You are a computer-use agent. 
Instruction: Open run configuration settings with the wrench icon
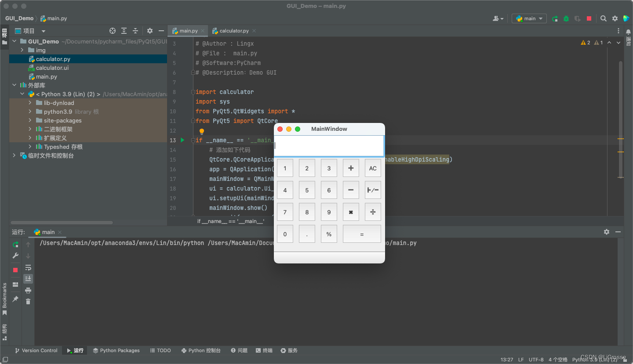click(x=15, y=256)
